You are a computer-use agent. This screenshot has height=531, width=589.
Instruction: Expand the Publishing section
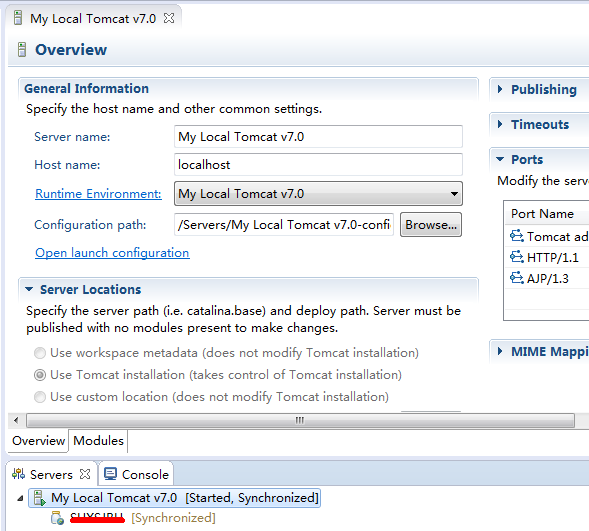[x=500, y=89]
